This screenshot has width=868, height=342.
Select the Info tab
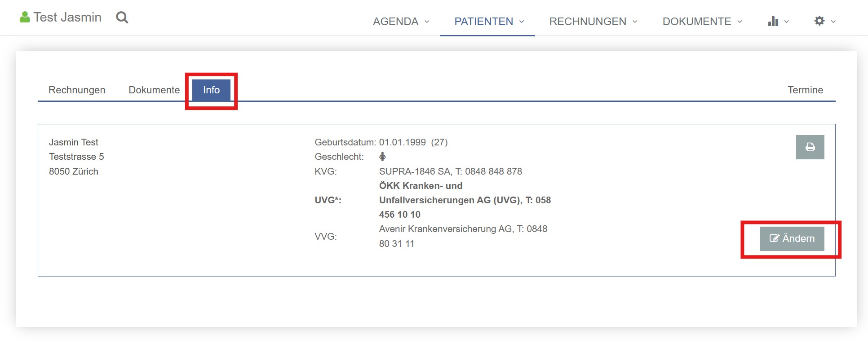(211, 90)
